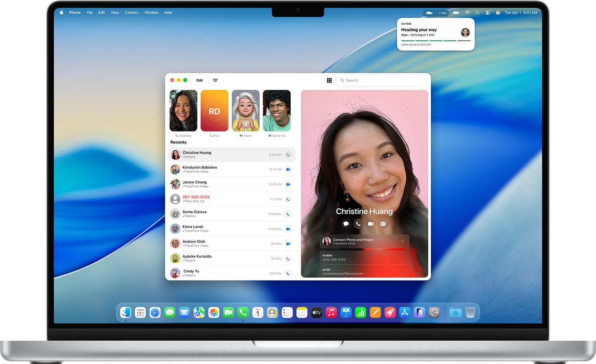Start video call on contact card
This screenshot has width=596, height=364.
click(371, 224)
